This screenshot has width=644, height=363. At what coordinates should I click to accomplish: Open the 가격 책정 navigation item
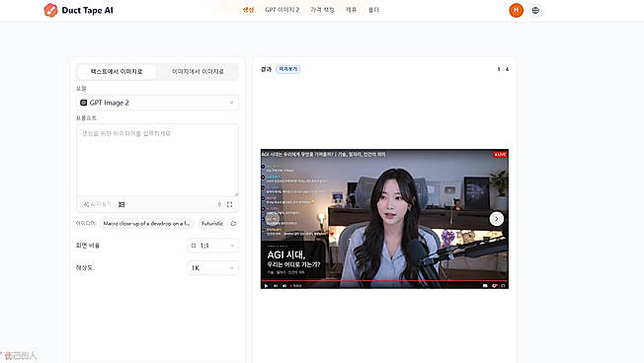coord(322,10)
